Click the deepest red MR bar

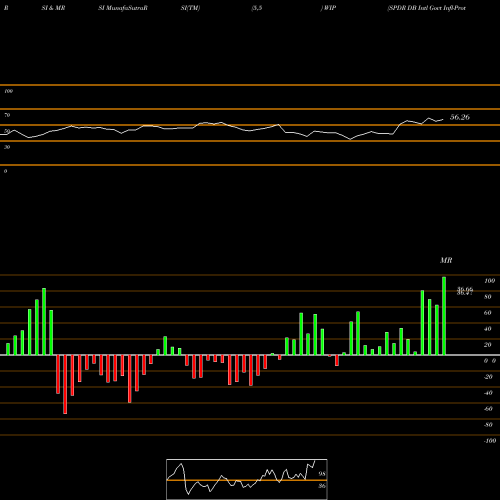pos(65,384)
